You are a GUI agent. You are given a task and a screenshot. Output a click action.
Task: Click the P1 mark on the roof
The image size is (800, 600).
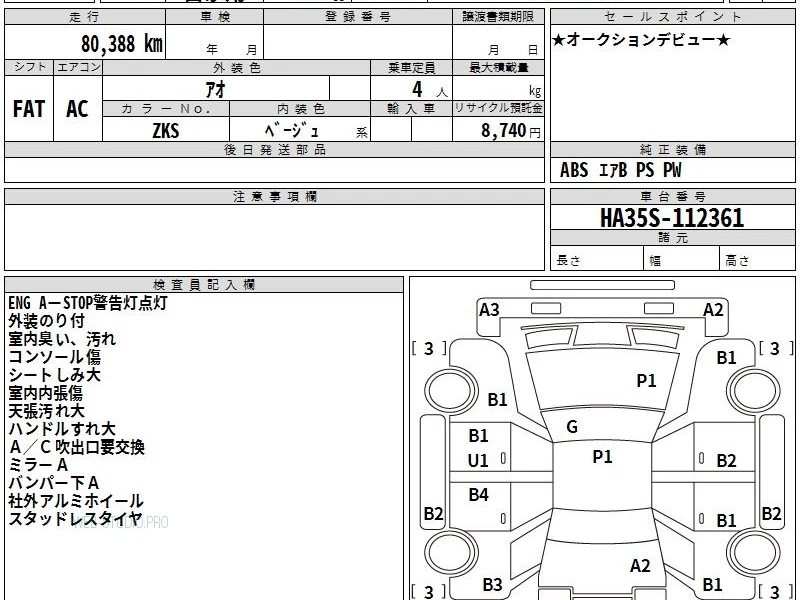(x=602, y=457)
